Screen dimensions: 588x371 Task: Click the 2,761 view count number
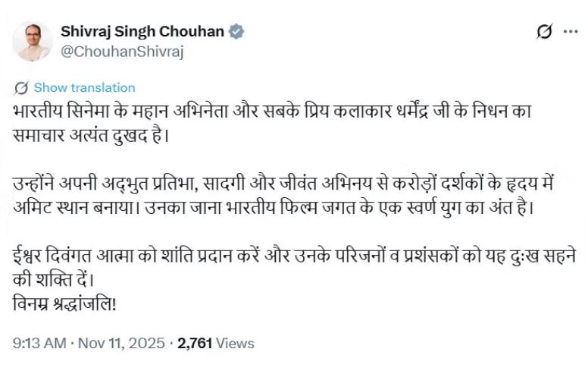point(195,344)
